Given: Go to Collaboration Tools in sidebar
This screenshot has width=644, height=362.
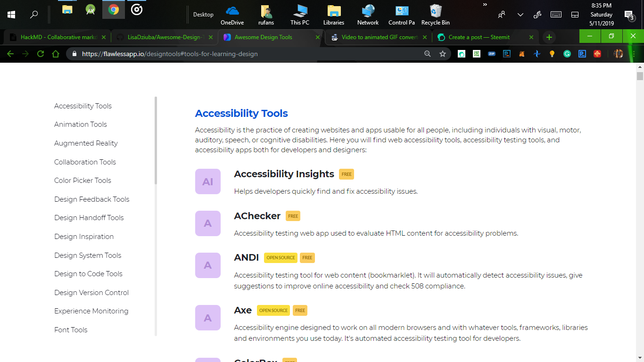Looking at the screenshot, I should 85,162.
